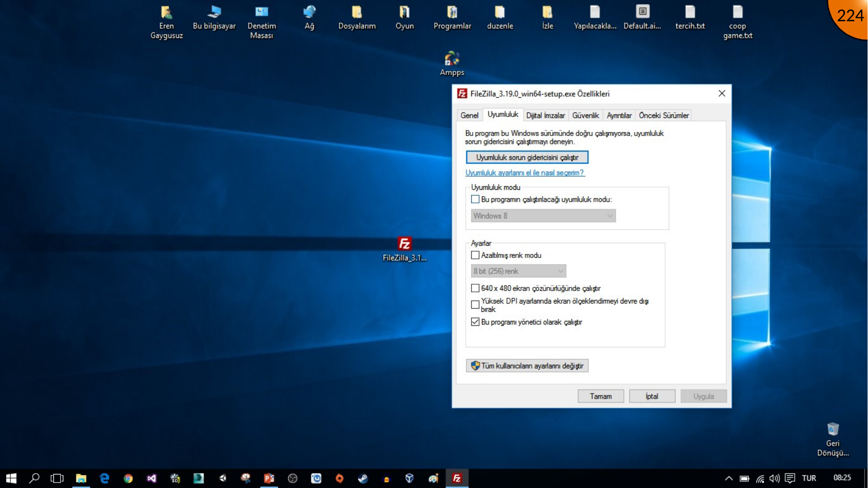Open Uyumluluk ayarlarını el ile nasıl seçerim link
The height and width of the screenshot is (488, 868).
(x=525, y=173)
